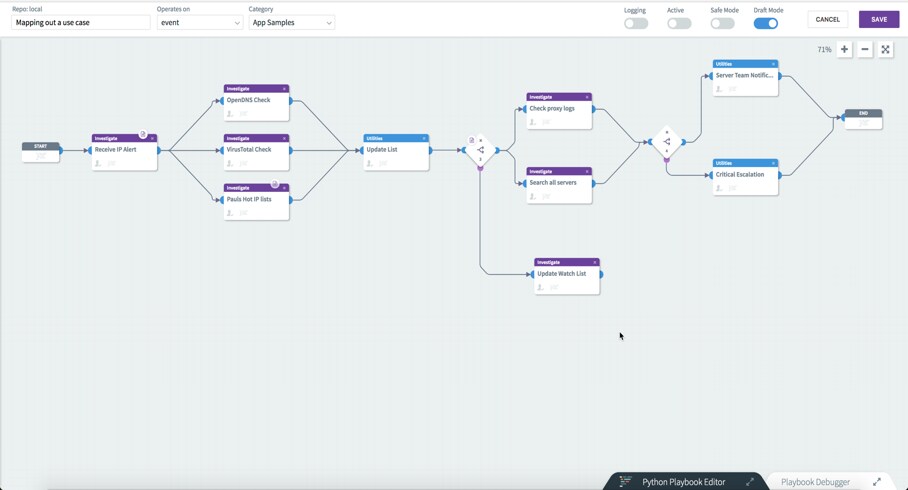Remove the OpenDNS Check block via x
The width and height of the screenshot is (908, 490).
(x=284, y=89)
